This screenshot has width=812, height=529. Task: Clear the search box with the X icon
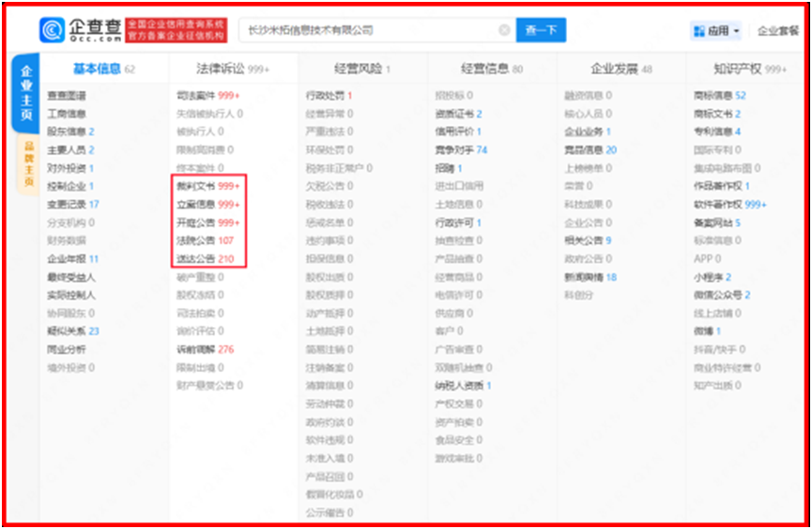[x=504, y=30]
